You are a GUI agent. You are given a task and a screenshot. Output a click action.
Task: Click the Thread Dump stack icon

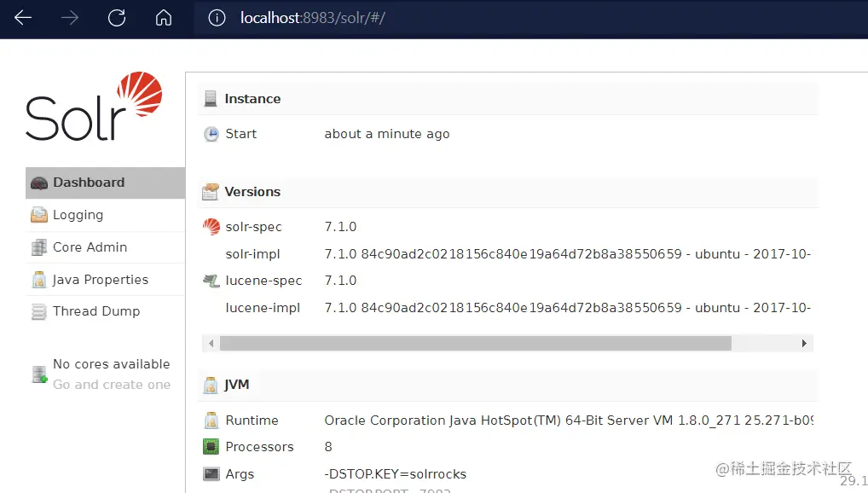point(38,312)
